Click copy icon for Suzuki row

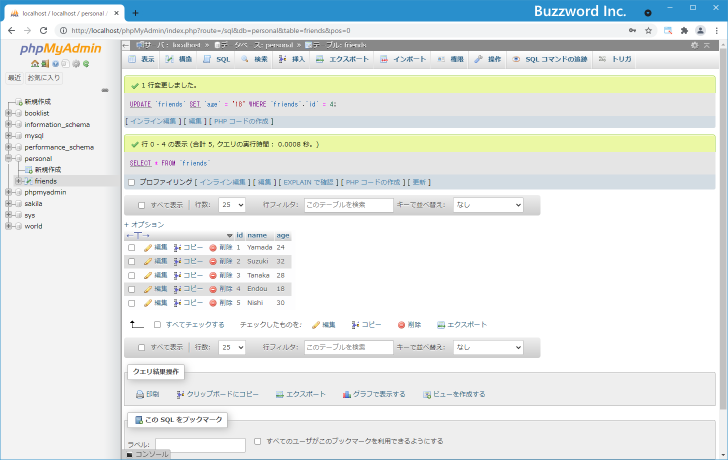click(177, 261)
